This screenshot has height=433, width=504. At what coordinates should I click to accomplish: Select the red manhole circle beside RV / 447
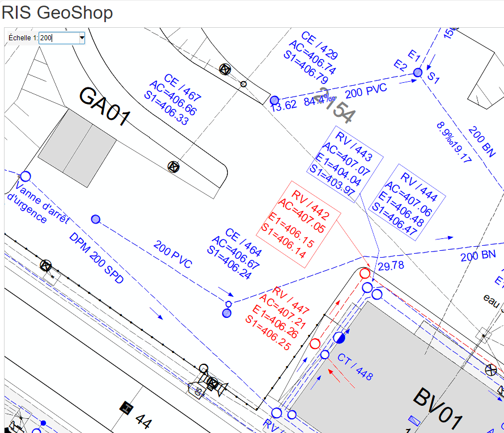click(x=315, y=343)
